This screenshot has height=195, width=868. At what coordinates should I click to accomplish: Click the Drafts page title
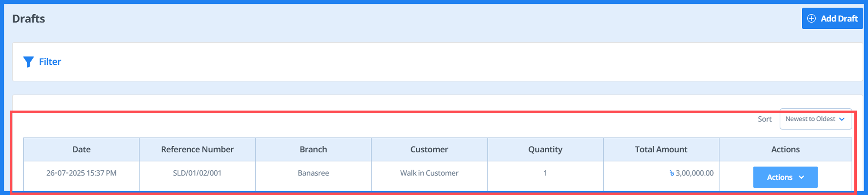28,19
